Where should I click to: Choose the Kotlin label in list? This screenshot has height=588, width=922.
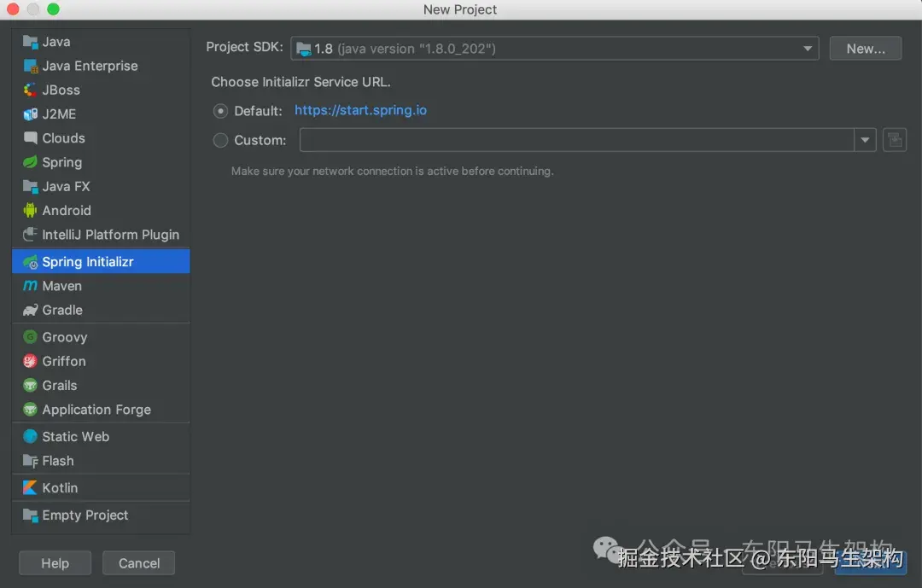click(x=60, y=488)
